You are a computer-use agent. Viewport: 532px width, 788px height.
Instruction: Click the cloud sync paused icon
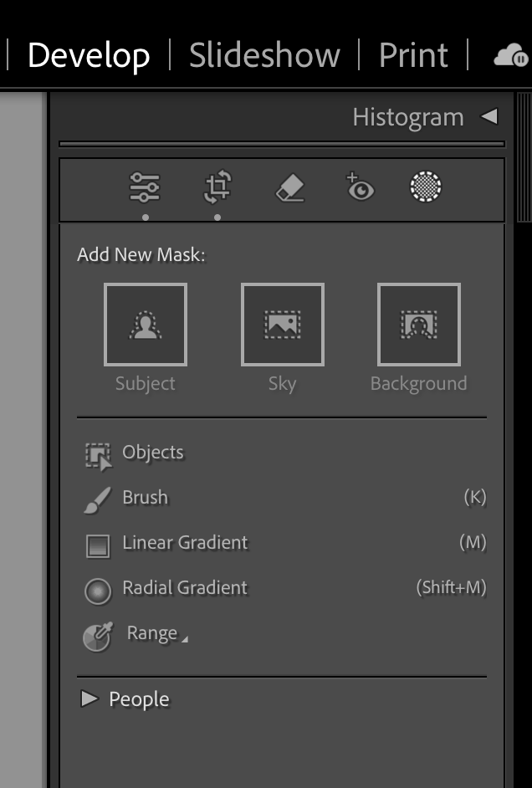click(x=511, y=55)
